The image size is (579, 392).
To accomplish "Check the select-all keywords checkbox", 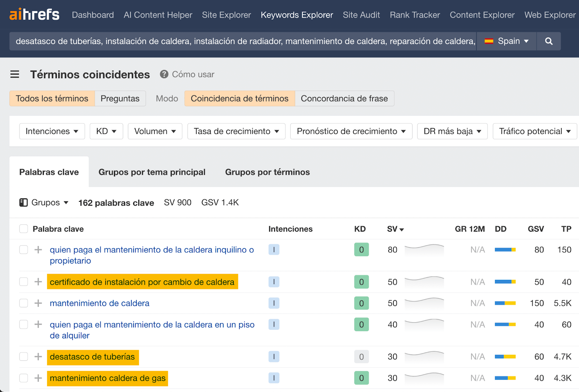I will (23, 228).
